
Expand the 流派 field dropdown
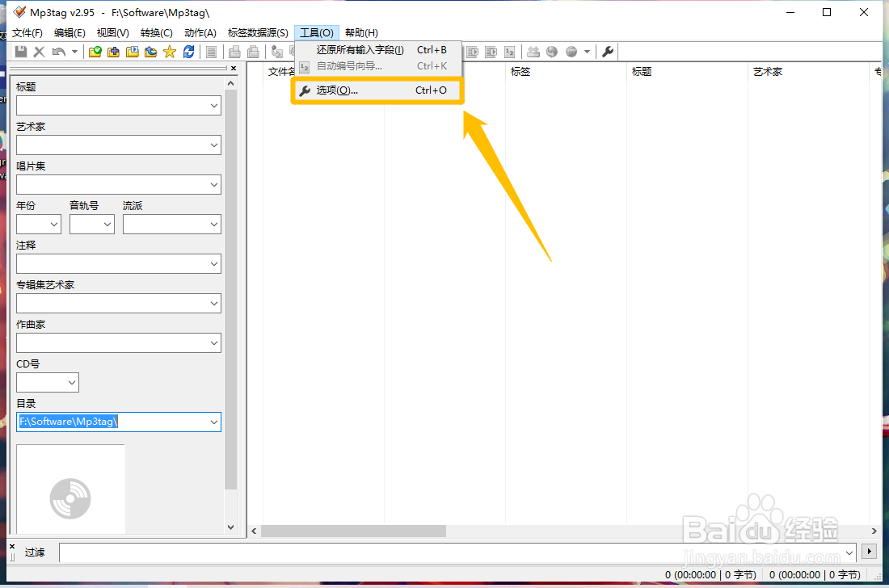coord(213,225)
